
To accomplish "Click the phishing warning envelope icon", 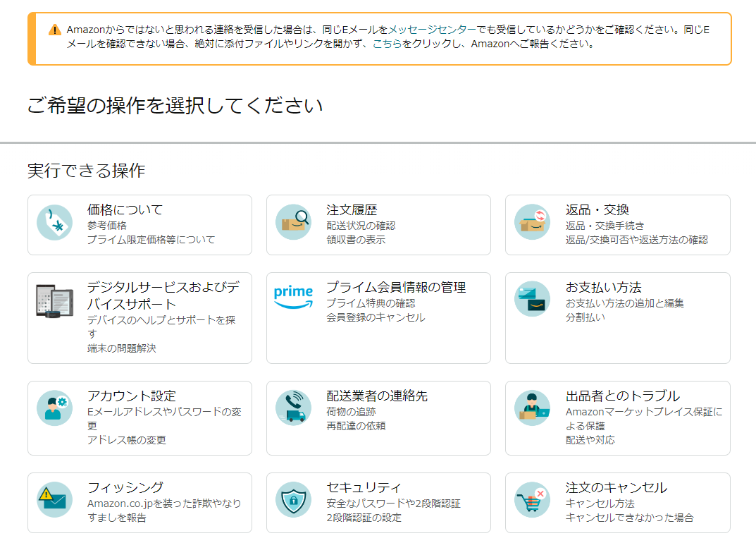I will (x=54, y=499).
